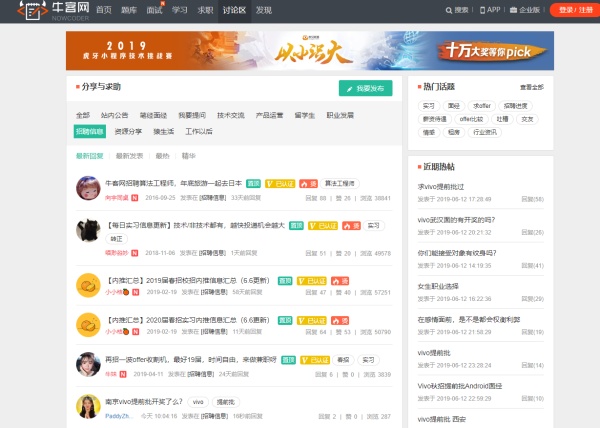Select the 笔经面经 category tab
600x428 pixels.
coord(153,116)
